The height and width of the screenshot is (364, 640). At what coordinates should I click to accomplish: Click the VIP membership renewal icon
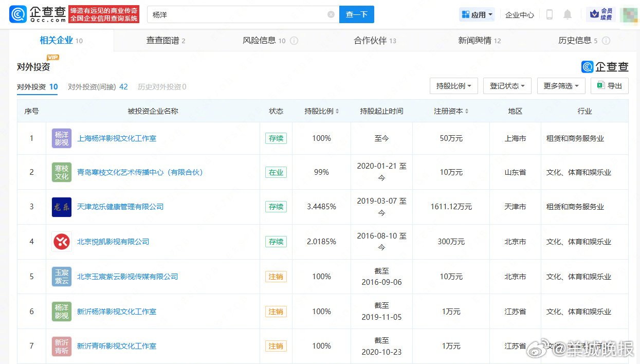click(x=600, y=14)
